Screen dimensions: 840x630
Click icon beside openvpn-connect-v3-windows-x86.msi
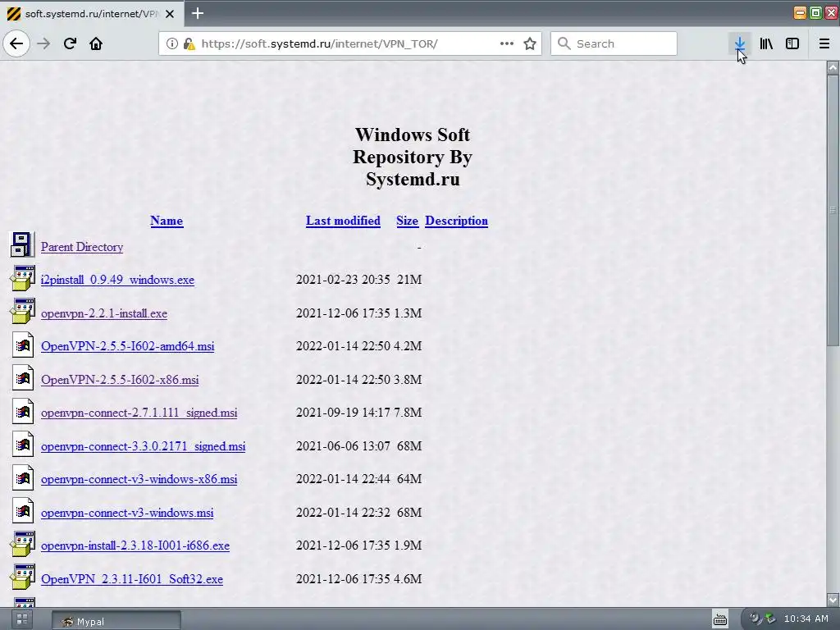coord(22,477)
